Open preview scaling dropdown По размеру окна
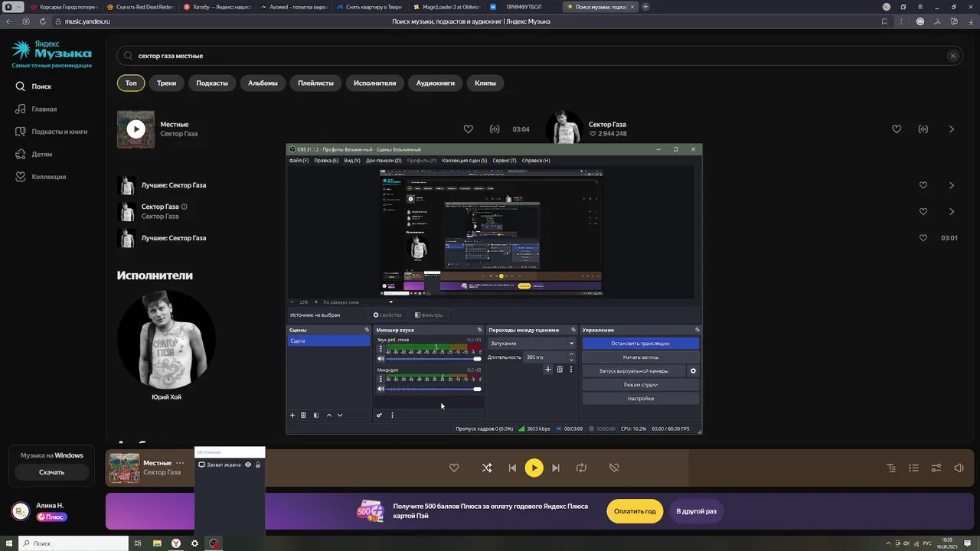Screen dimensions: 980x551 click(x=358, y=302)
